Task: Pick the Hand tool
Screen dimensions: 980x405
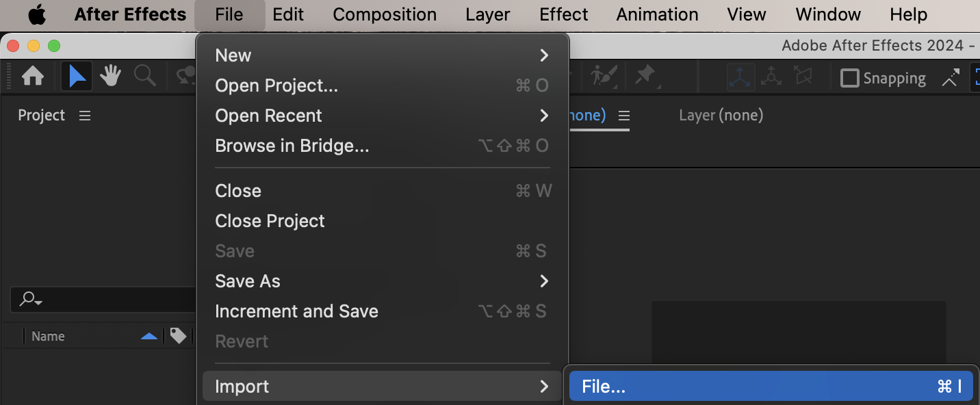Action: (x=110, y=77)
